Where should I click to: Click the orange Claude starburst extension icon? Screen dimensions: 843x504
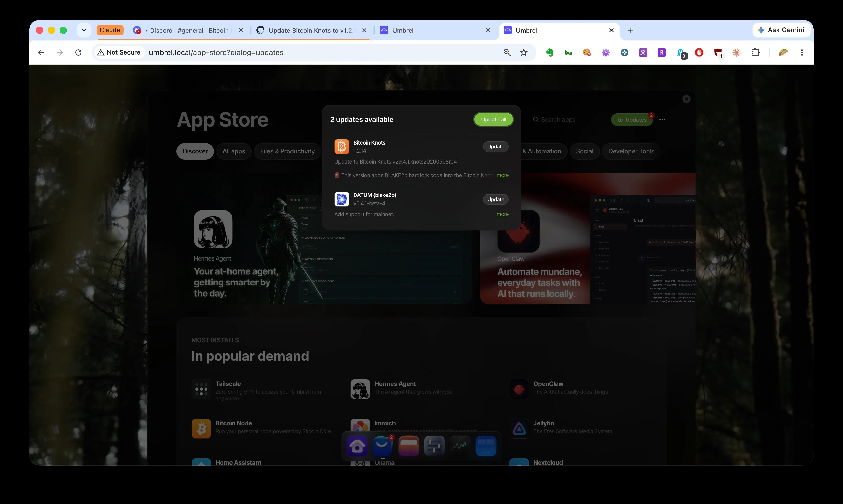pyautogui.click(x=737, y=52)
